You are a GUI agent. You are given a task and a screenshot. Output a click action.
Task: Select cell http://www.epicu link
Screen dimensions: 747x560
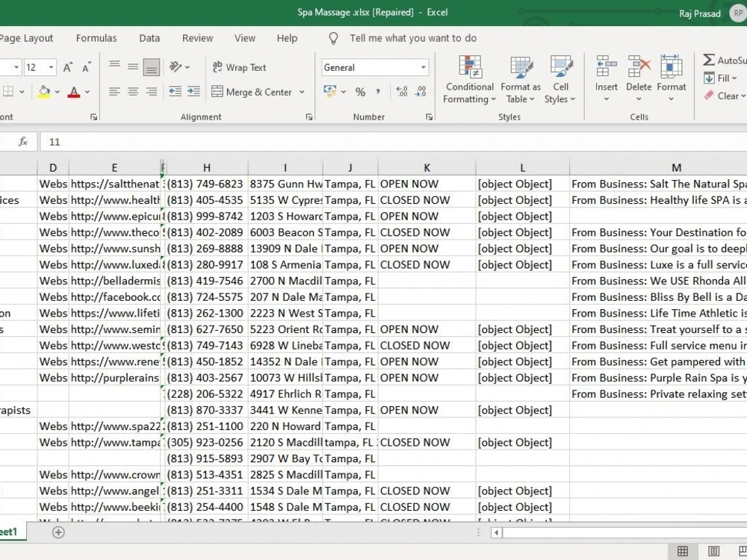114,217
